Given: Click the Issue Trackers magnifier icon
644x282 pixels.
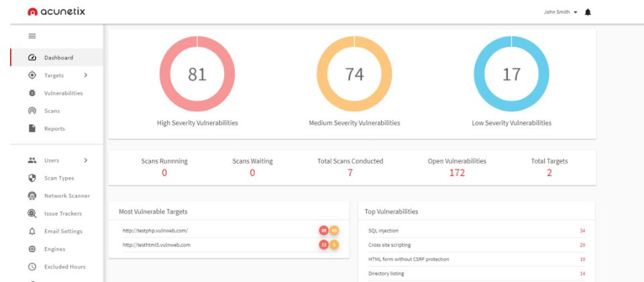Looking at the screenshot, I should (32, 214).
